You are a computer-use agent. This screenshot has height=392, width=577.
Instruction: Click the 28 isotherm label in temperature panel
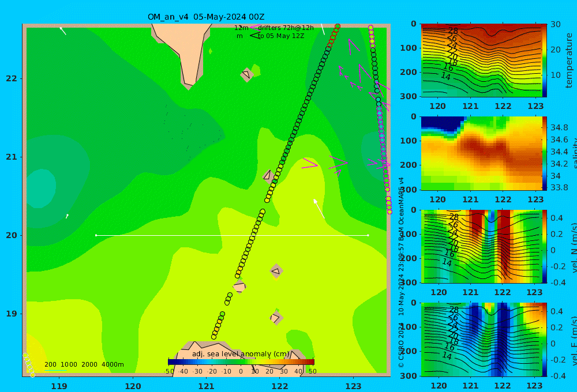coord(453,31)
